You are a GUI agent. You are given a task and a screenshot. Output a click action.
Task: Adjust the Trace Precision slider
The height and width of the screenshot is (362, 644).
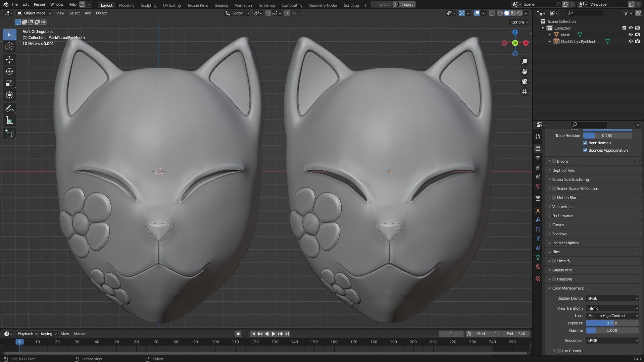pyautogui.click(x=607, y=136)
